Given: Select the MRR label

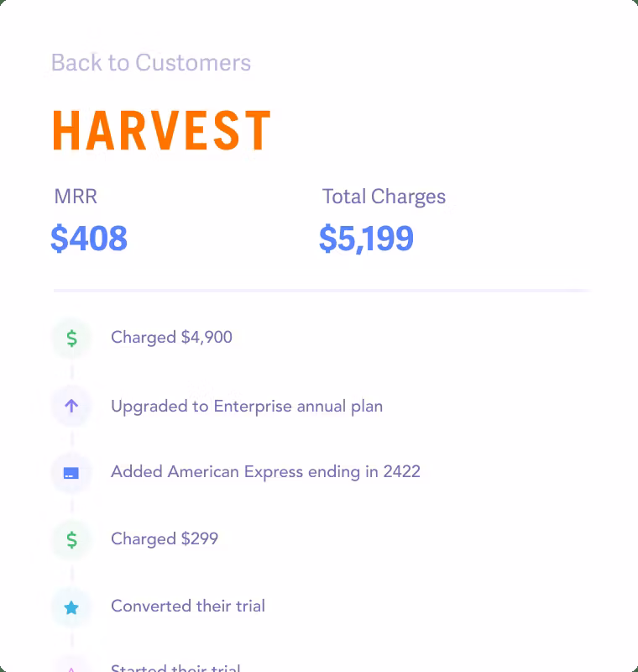Looking at the screenshot, I should [76, 197].
